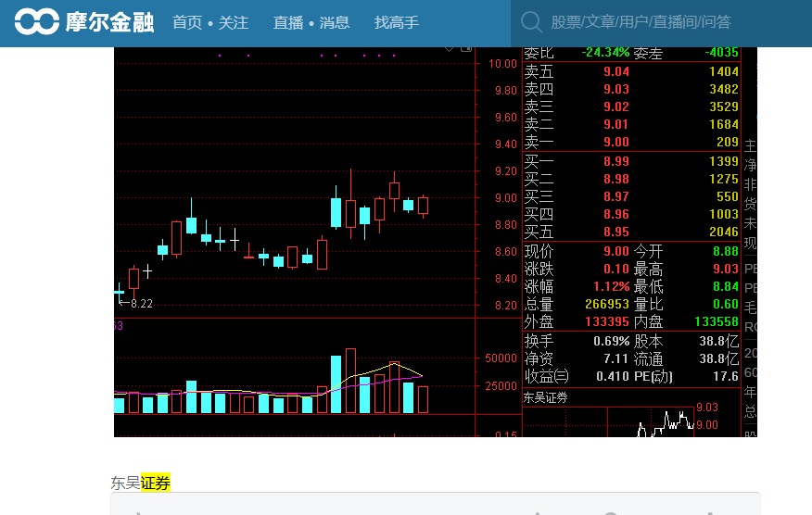The width and height of the screenshot is (812, 515).
Task: Click the 委比 value -24.34%
Action: point(606,52)
